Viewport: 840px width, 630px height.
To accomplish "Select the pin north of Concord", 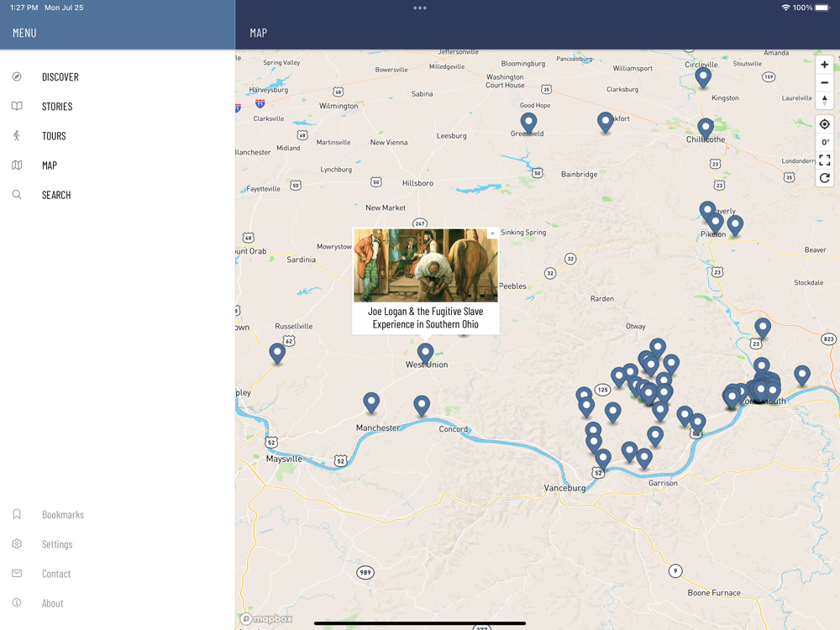I will (422, 406).
